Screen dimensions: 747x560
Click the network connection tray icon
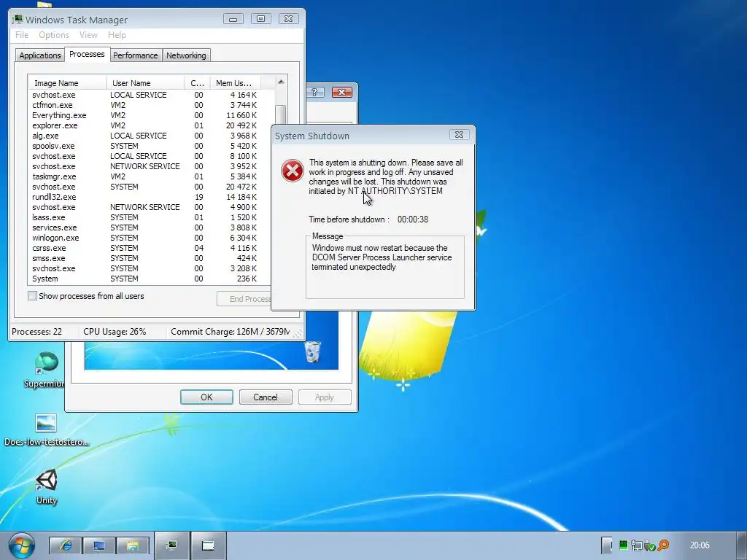(x=636, y=545)
